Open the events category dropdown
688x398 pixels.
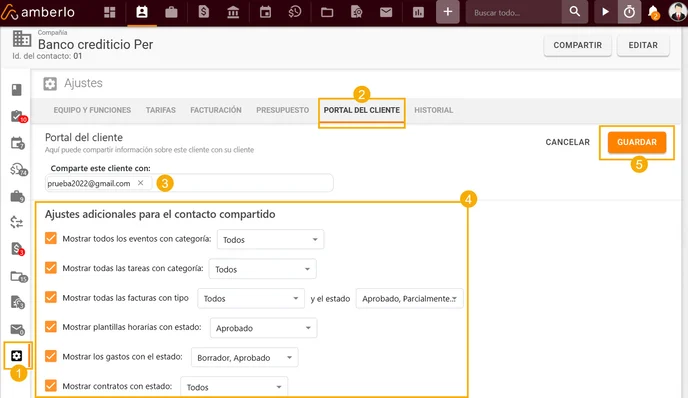click(x=270, y=240)
